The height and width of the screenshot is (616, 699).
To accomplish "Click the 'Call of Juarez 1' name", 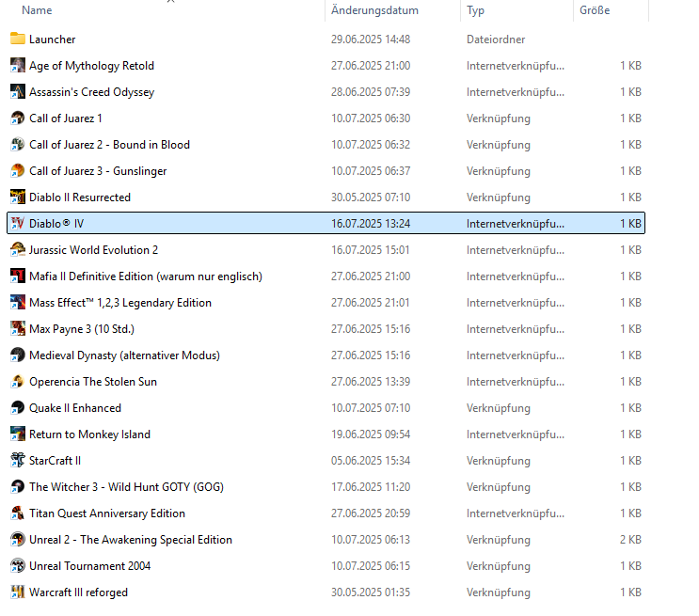I will (66, 118).
